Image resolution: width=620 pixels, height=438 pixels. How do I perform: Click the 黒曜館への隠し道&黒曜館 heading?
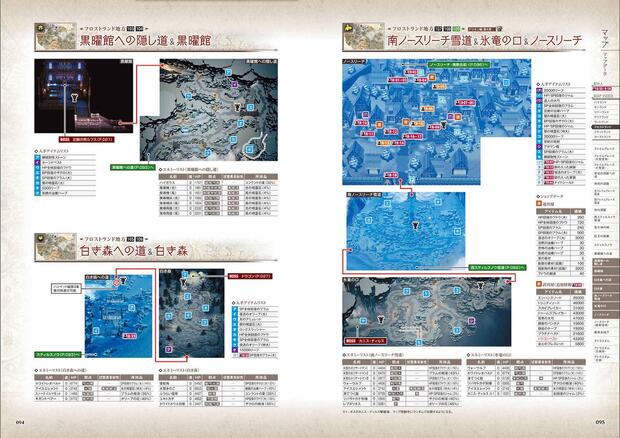146,41
